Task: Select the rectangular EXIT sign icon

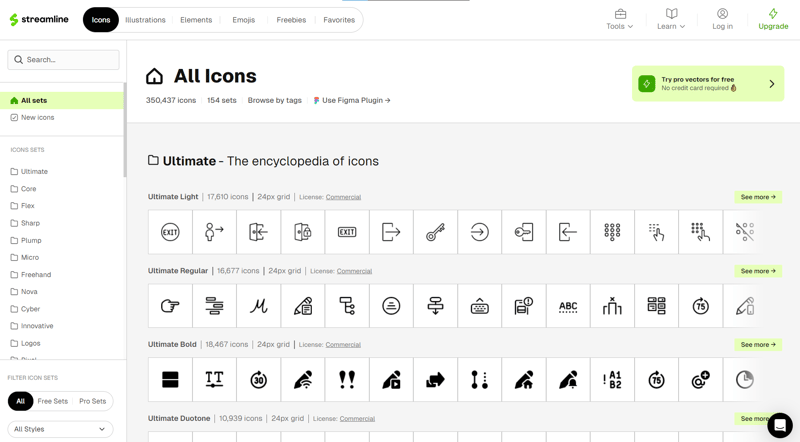Action: coord(347,232)
